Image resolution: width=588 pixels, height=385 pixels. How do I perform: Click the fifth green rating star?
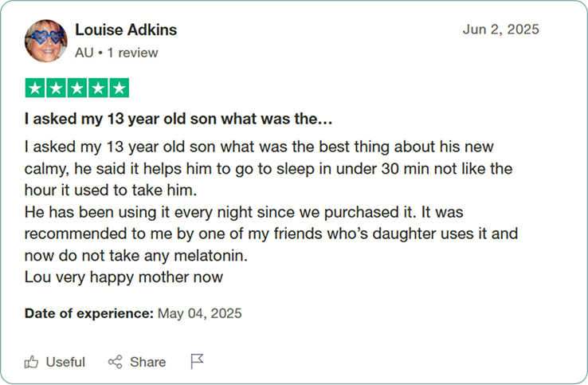(x=120, y=88)
